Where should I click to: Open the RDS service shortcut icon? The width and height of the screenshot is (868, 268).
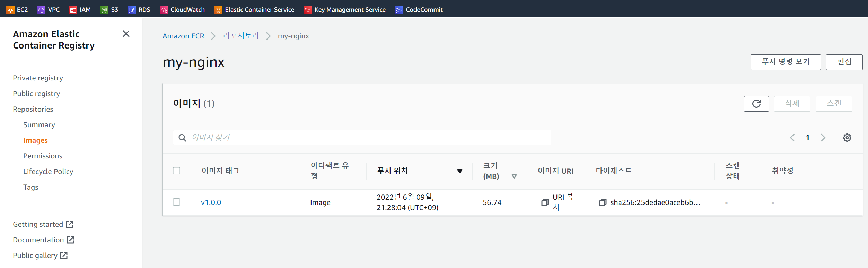point(132,10)
